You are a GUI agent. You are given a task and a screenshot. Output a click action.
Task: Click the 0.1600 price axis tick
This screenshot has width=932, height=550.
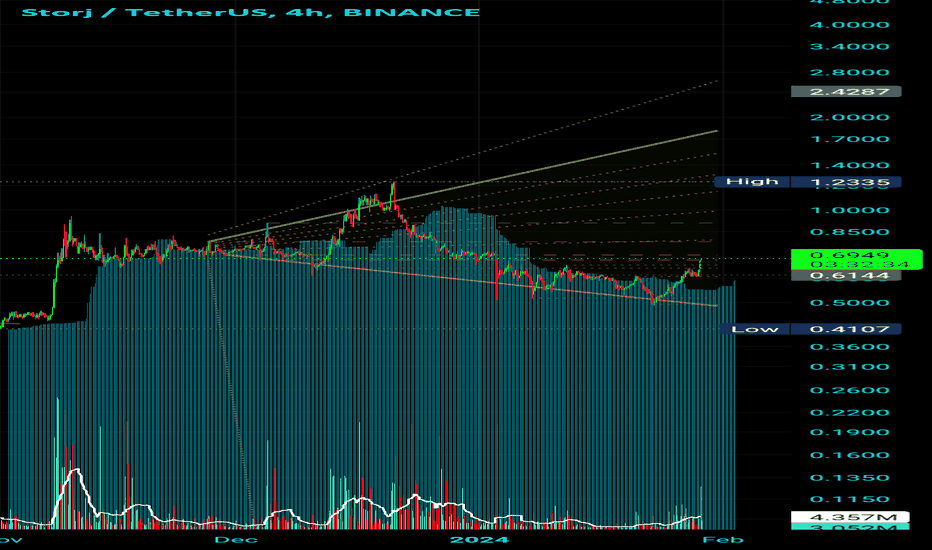tap(849, 455)
